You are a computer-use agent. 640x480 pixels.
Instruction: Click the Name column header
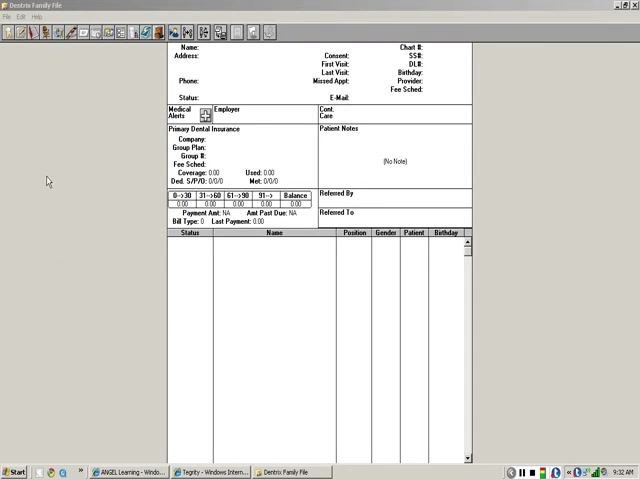pos(275,233)
